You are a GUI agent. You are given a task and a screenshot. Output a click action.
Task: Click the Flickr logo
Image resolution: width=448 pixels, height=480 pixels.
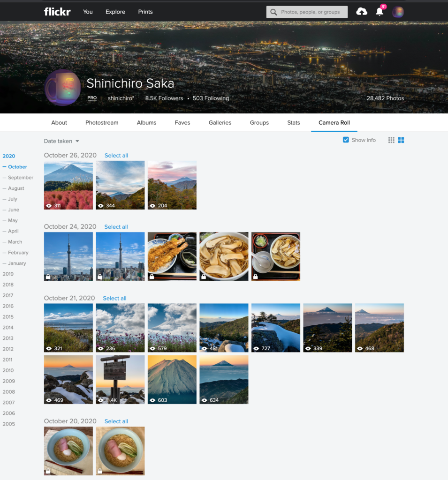point(57,12)
